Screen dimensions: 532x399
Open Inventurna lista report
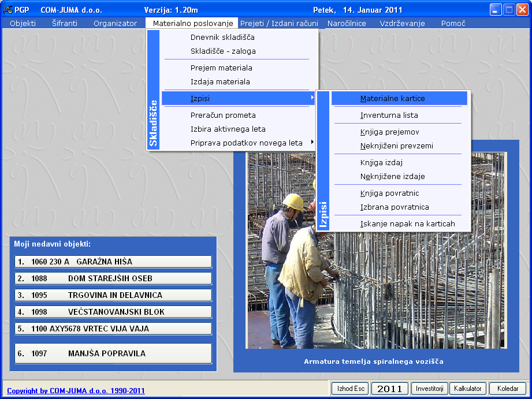[x=389, y=115]
